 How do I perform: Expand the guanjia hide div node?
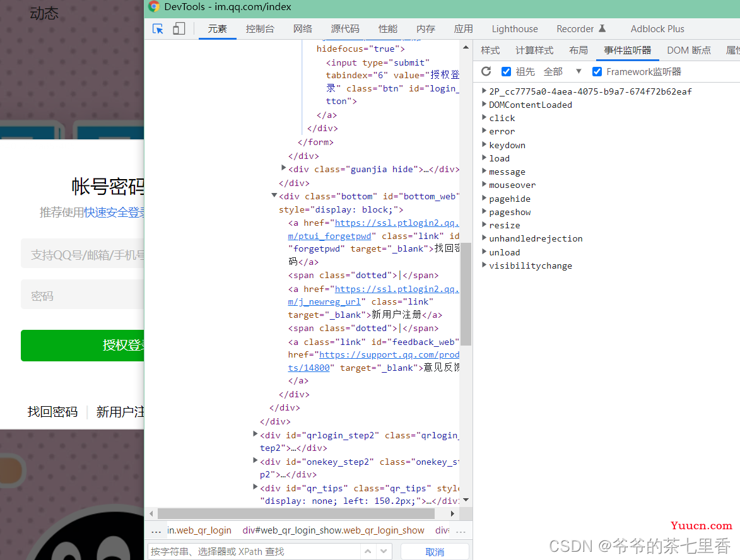283,168
